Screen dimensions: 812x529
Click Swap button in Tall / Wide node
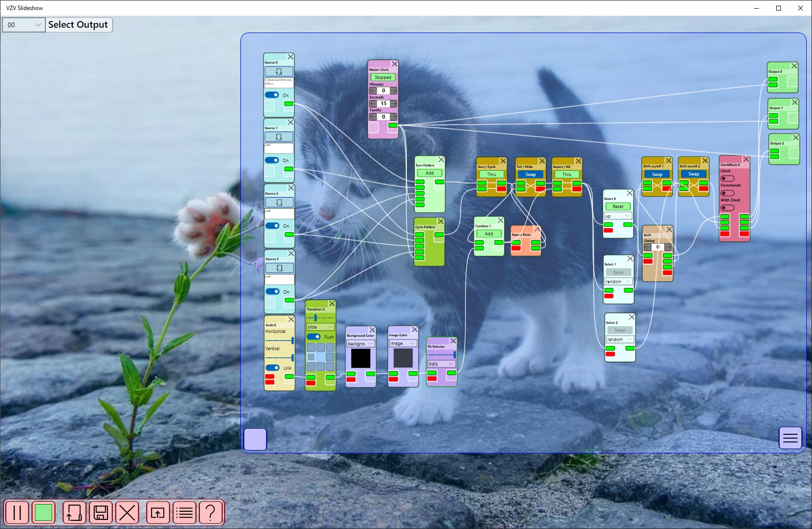pos(531,175)
